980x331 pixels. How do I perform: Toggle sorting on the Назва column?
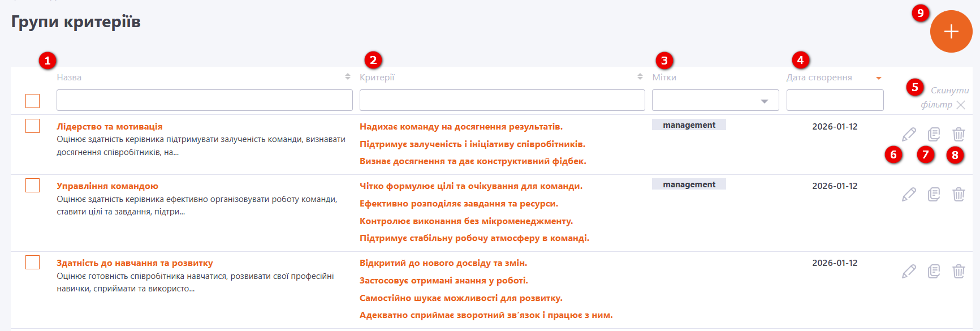pos(348,77)
